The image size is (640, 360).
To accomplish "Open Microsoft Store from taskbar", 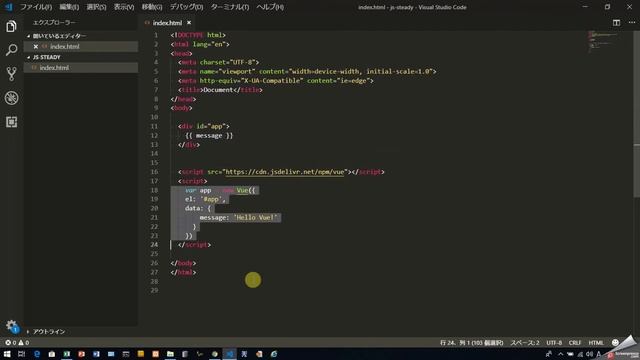I will tap(51, 354).
